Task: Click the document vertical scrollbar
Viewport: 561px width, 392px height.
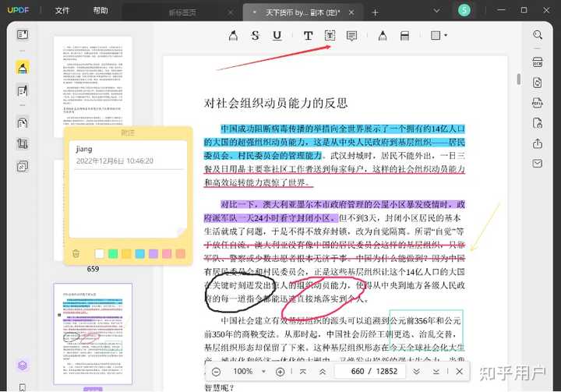Action: pyautogui.click(x=519, y=79)
